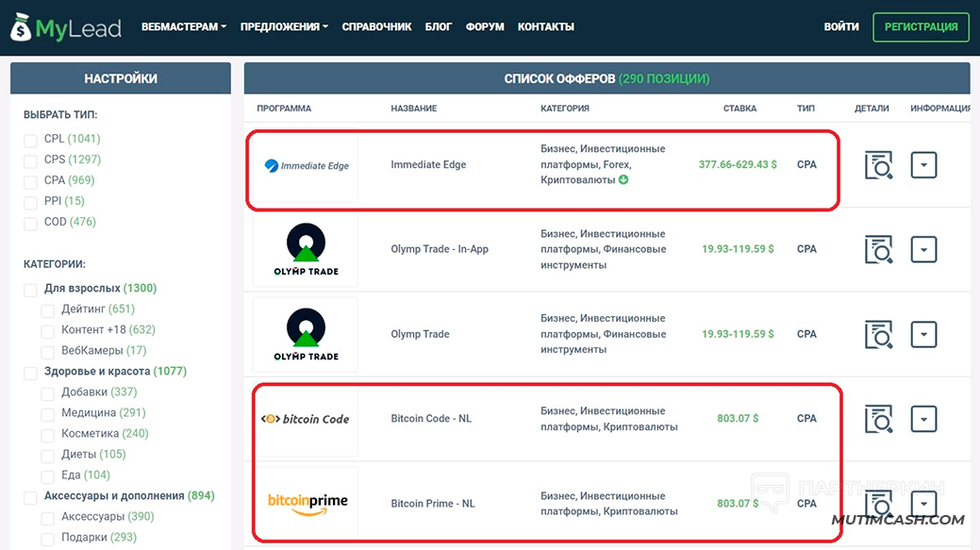Viewport: 980px width, 550px height.
Task: Enable the CPA type checkbox
Action: 30,181
